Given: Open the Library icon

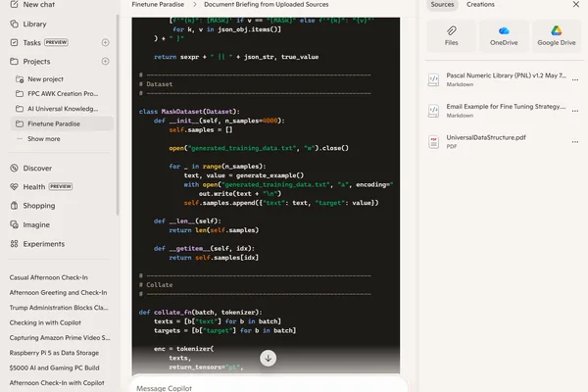Looking at the screenshot, I should (14, 24).
